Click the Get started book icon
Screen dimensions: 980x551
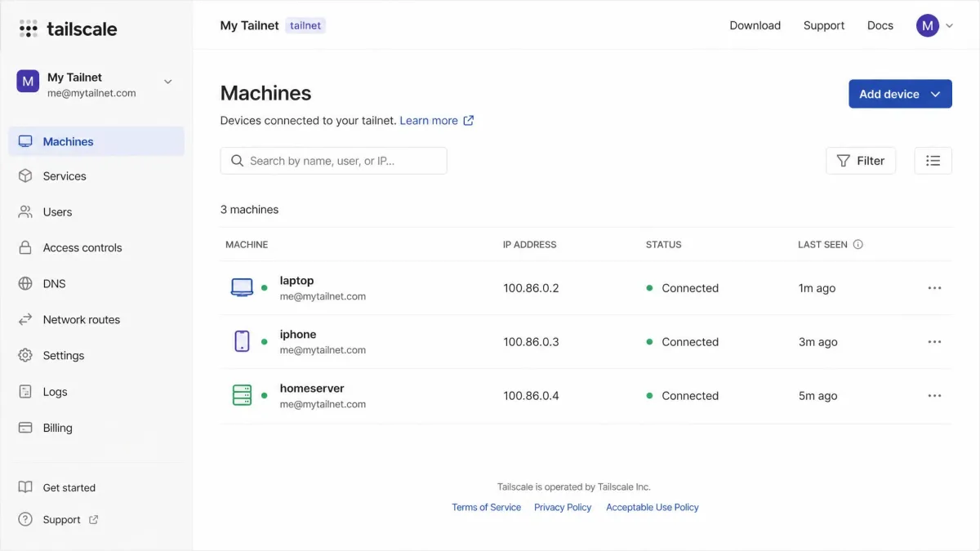[25, 487]
